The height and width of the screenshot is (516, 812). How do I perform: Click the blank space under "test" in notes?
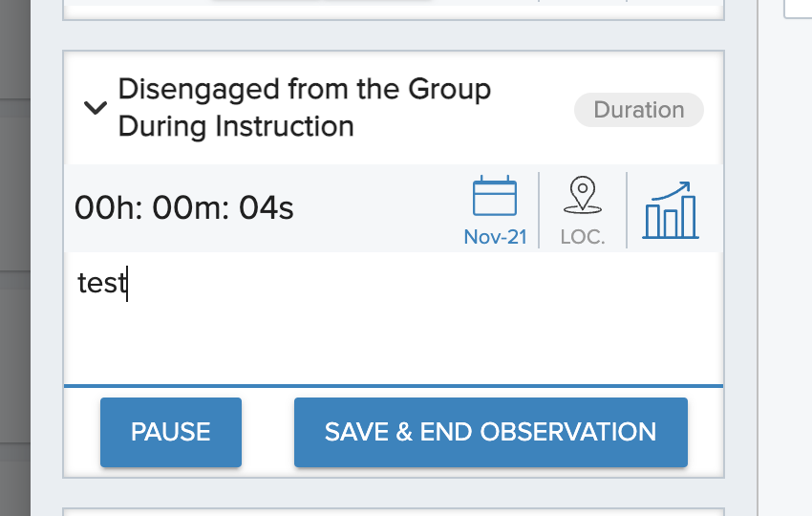(x=394, y=342)
